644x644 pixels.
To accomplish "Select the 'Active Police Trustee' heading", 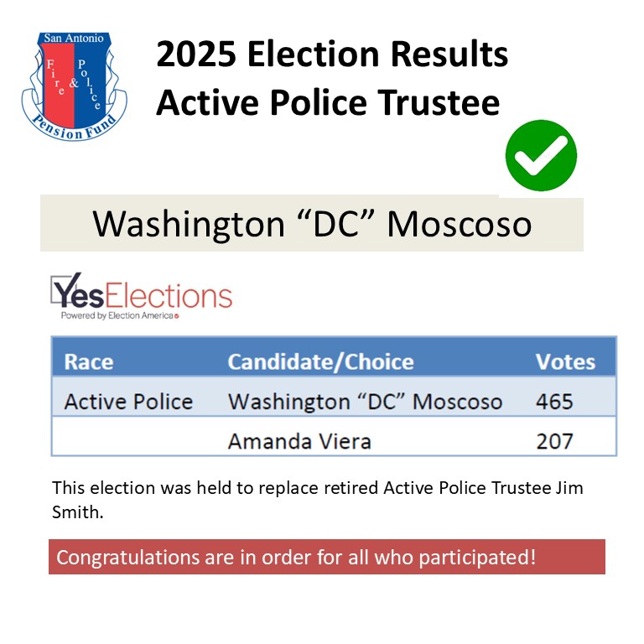I will pyautogui.click(x=328, y=102).
